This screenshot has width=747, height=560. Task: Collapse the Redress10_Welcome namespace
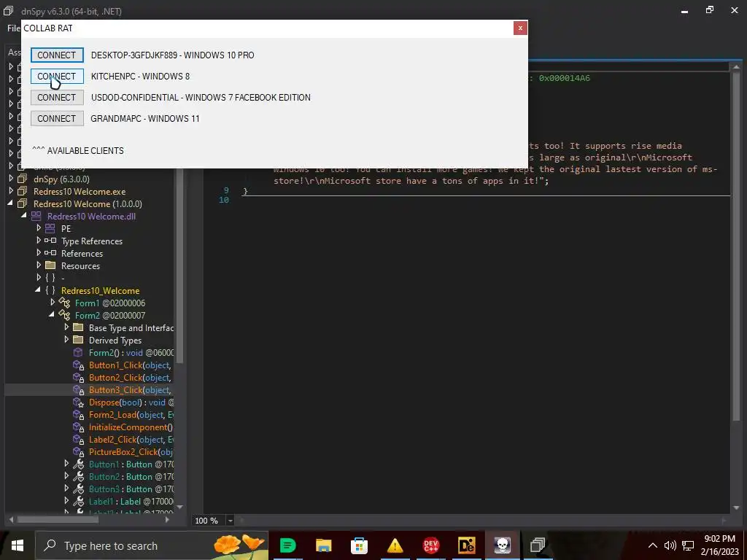[x=38, y=290]
